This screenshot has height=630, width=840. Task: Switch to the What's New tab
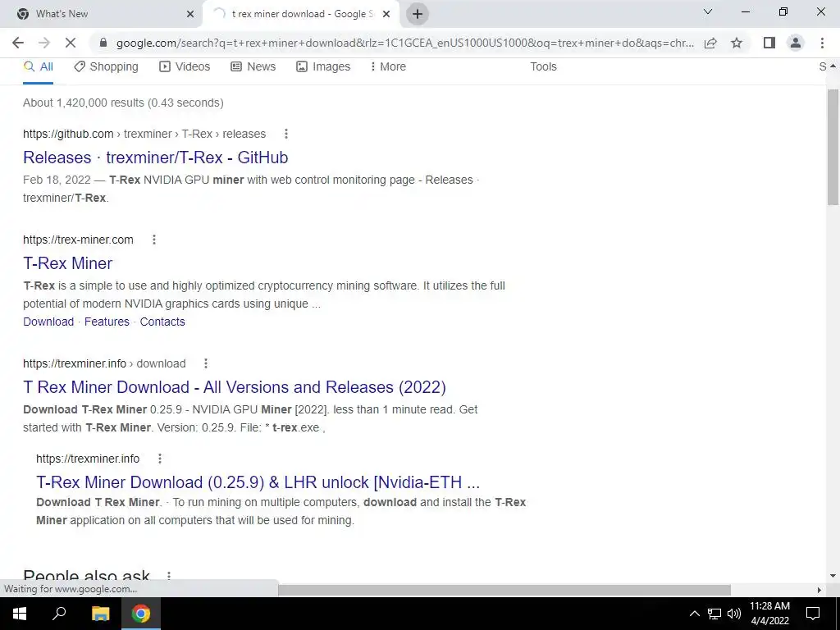point(101,14)
